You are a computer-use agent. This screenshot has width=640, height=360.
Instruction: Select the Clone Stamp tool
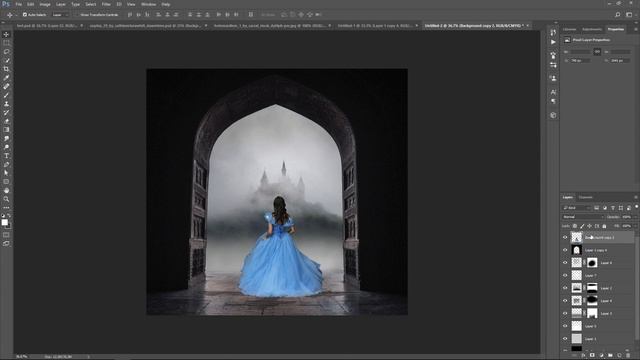click(x=6, y=104)
